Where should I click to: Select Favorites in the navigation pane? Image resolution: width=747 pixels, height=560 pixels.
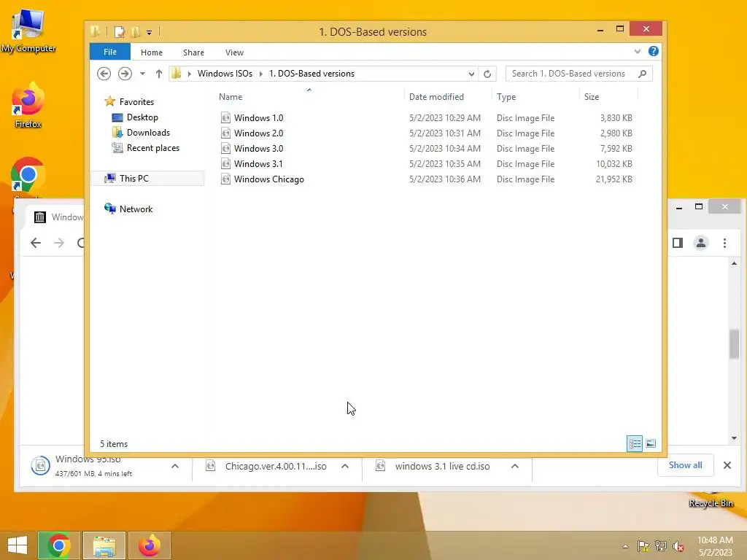pos(136,101)
